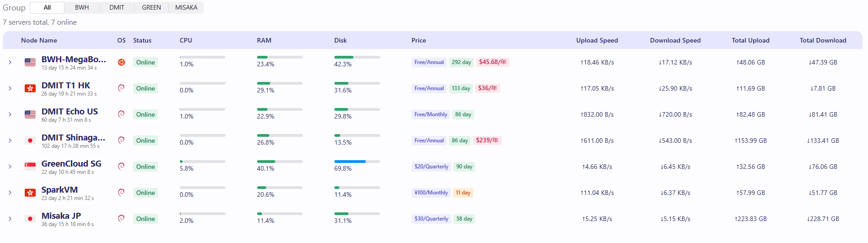Expand the DMIT Echo US row details
The image size is (868, 243).
click(10, 114)
